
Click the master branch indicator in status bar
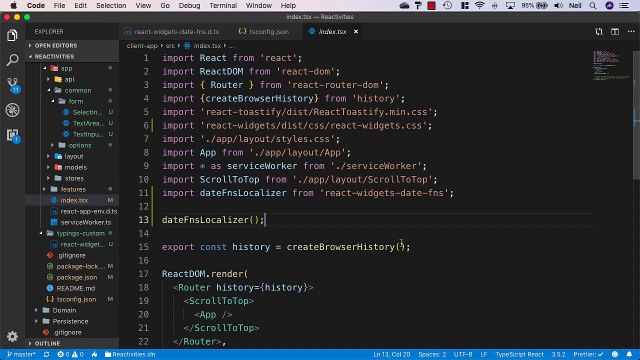tap(21, 354)
